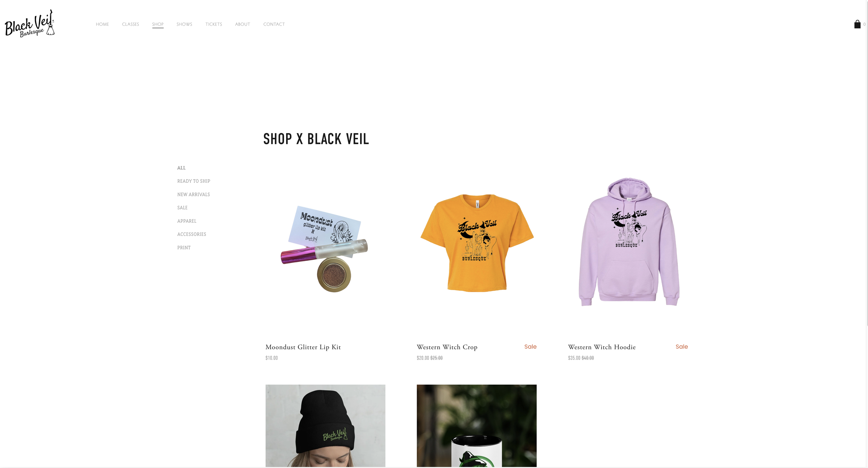Open the black beanie product image
This screenshot has width=868, height=468.
click(x=325, y=426)
